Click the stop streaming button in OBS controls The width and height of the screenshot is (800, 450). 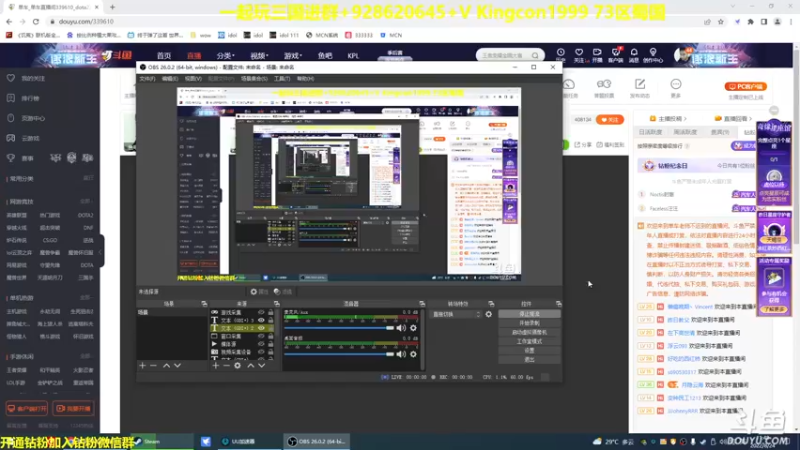(x=529, y=314)
